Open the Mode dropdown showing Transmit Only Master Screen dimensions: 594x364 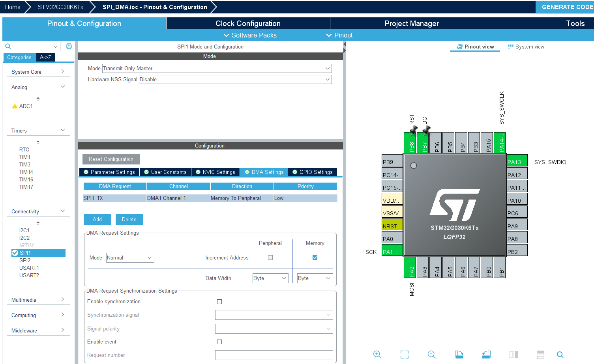coord(216,68)
